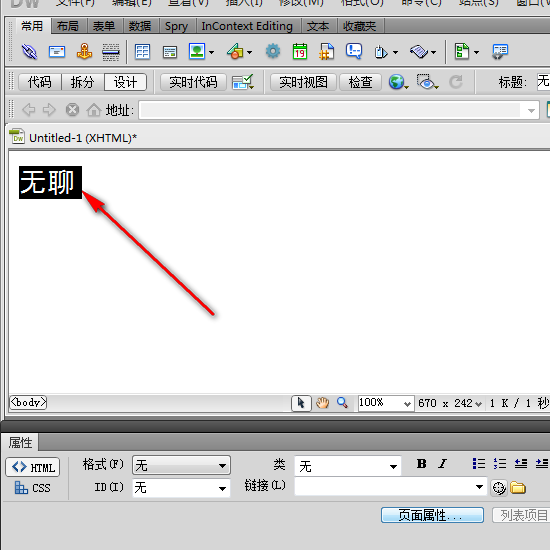
Task: Click browser back arrow
Action: [28, 110]
